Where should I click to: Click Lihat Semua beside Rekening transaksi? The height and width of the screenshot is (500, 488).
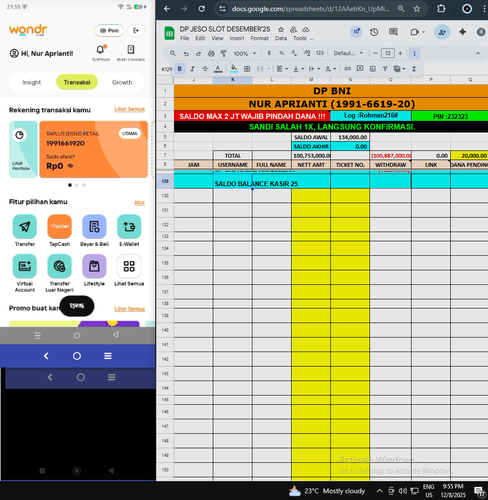click(129, 109)
